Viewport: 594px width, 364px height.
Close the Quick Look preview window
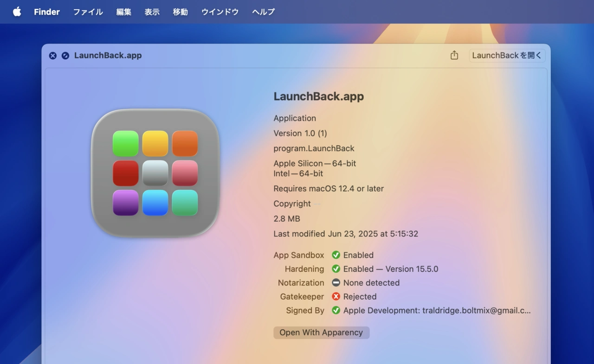[53, 56]
